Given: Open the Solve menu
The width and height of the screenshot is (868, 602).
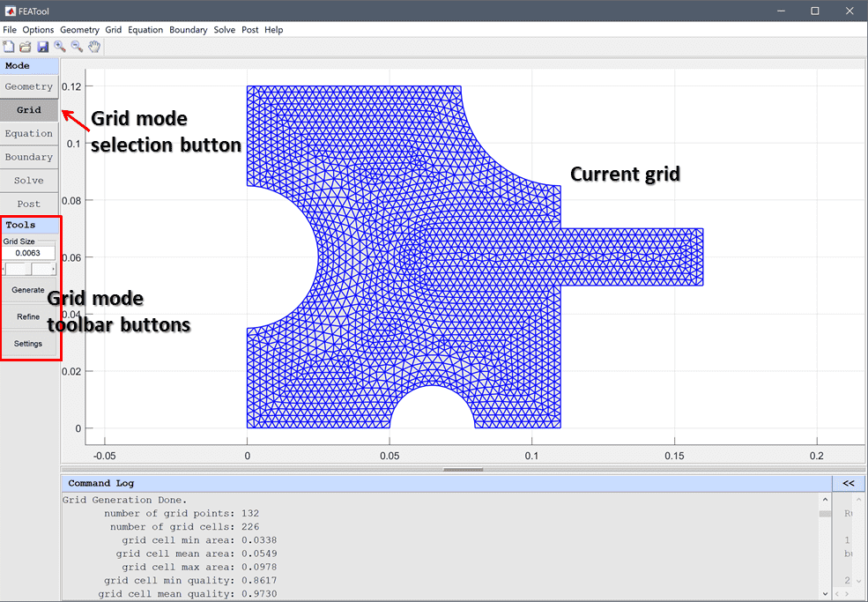Looking at the screenshot, I should coord(224,30).
